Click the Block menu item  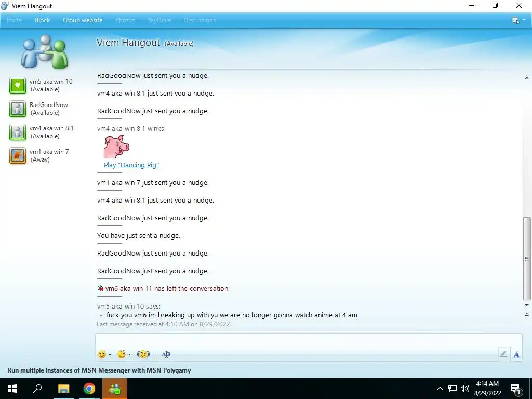point(43,20)
